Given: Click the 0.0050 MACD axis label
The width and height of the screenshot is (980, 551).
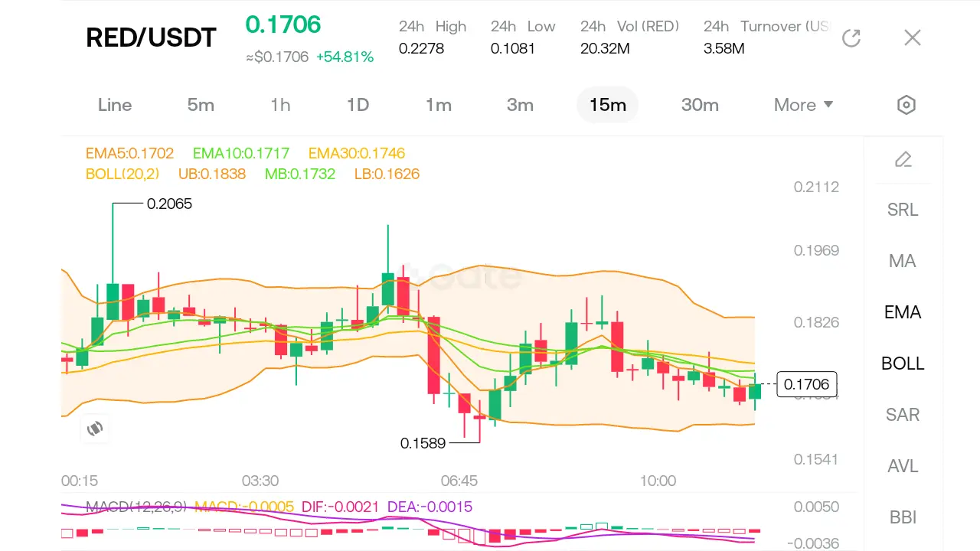Looking at the screenshot, I should pos(816,507).
